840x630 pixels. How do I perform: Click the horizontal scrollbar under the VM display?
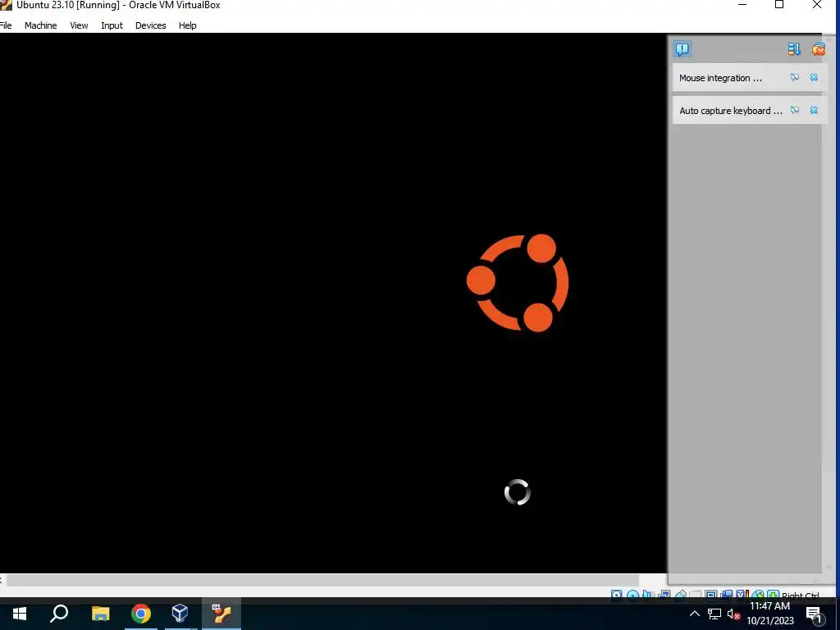(322, 581)
